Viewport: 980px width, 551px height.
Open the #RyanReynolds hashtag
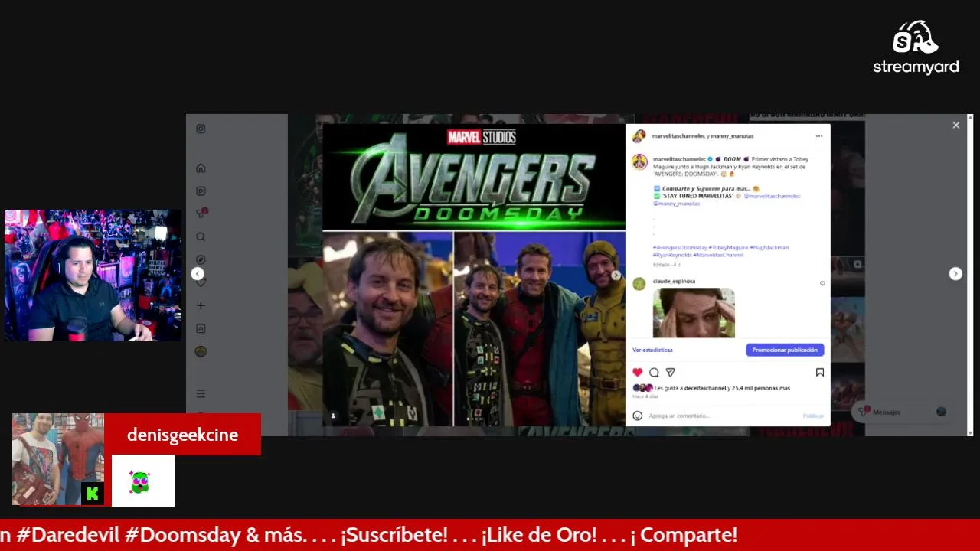(x=672, y=255)
